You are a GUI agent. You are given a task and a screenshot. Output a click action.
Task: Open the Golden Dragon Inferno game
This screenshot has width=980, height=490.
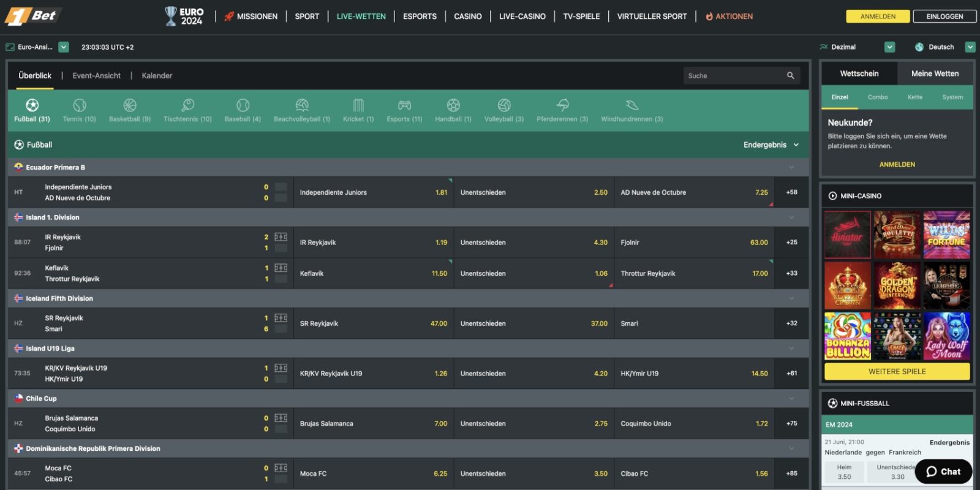tap(897, 285)
